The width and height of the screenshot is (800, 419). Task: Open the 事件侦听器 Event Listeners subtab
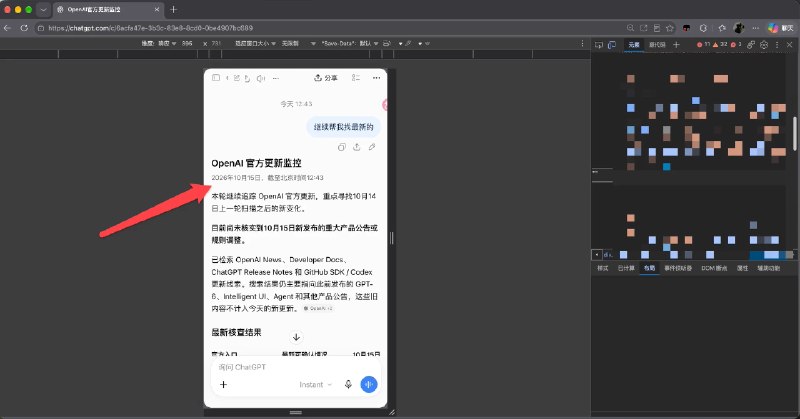tap(678, 268)
